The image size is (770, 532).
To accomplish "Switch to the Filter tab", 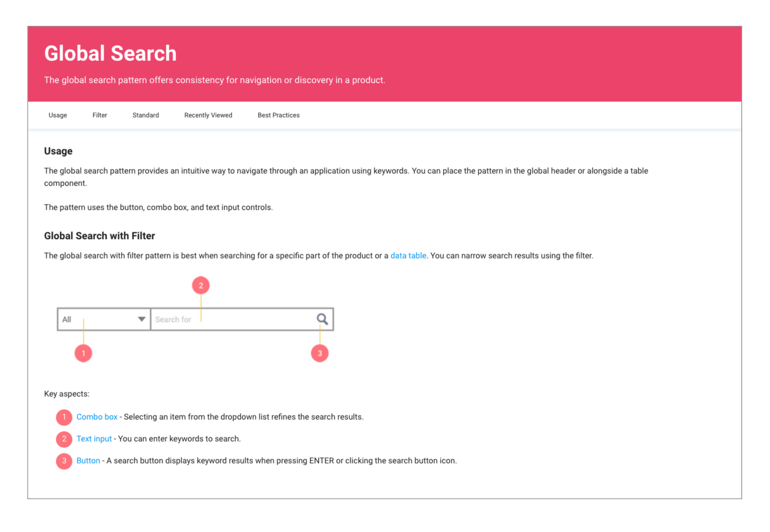I will 100,115.
